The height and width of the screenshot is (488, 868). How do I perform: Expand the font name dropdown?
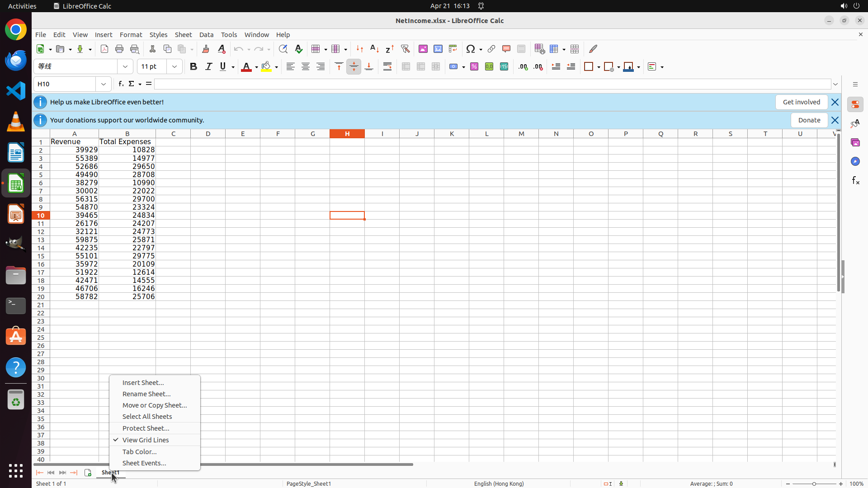pyautogui.click(x=125, y=67)
